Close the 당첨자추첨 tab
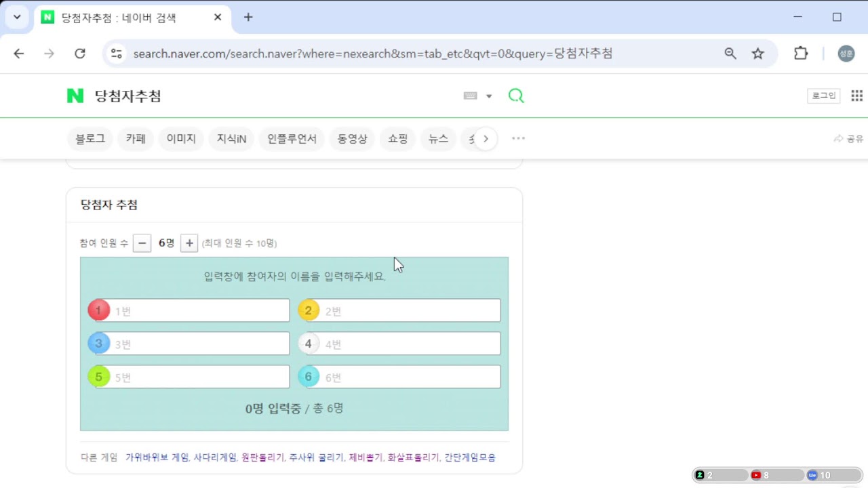868x488 pixels. [x=218, y=18]
